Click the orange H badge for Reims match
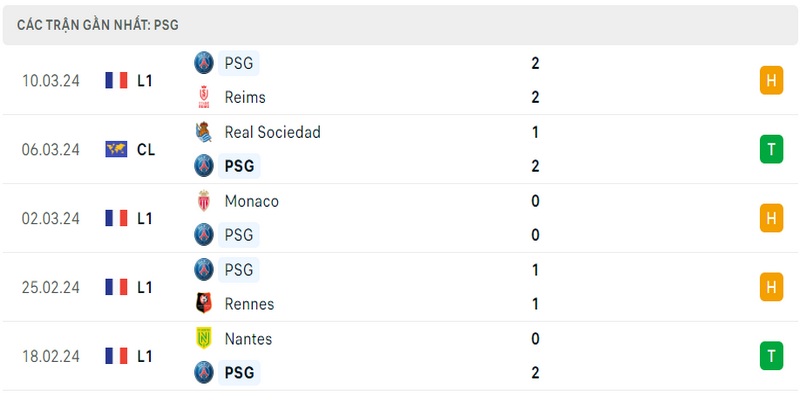 coord(771,80)
